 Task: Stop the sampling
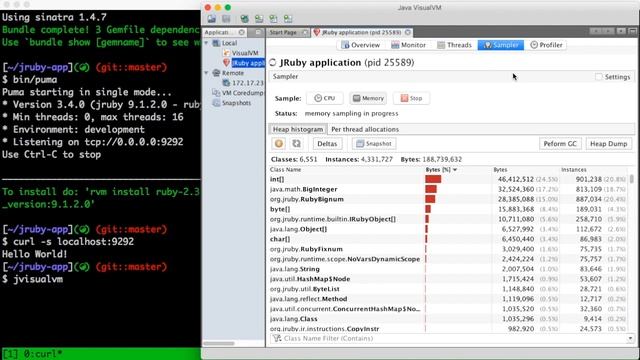[411, 98]
